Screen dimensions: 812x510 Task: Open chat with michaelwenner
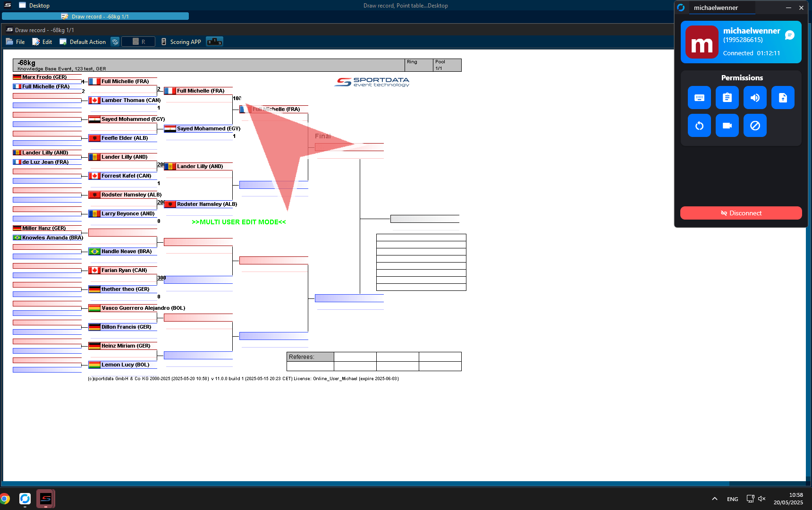[790, 35]
